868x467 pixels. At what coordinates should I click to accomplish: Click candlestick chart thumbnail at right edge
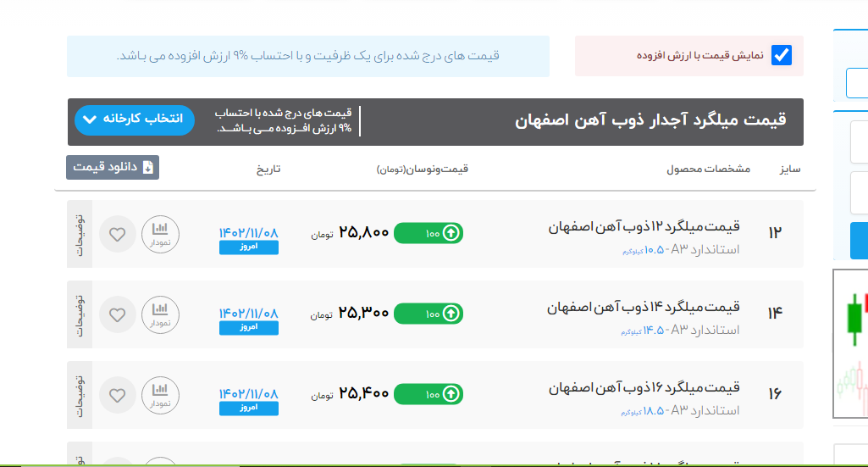point(851,343)
